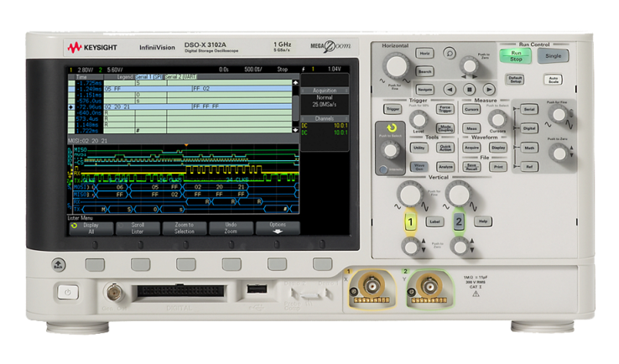Push the Label key
Viewport: 619px width, 364px height.
(x=434, y=221)
